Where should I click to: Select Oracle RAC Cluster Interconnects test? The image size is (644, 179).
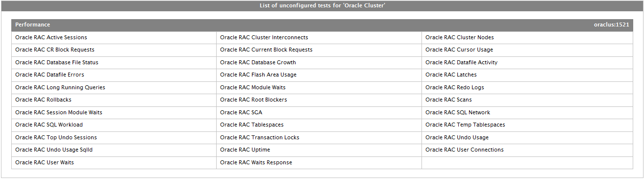coord(264,37)
